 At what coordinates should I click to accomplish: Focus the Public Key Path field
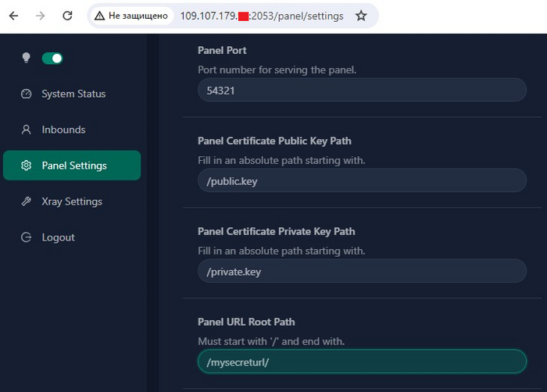tap(362, 180)
